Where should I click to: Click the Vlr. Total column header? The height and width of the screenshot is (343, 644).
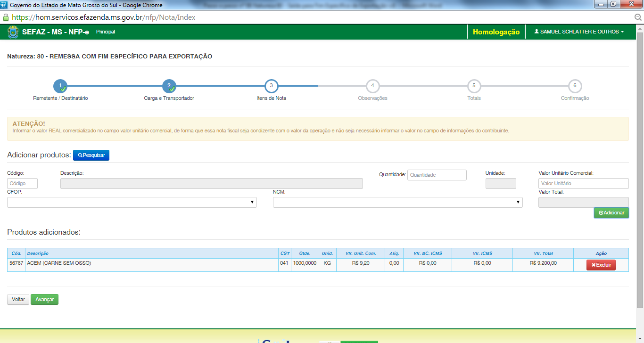pos(543,253)
